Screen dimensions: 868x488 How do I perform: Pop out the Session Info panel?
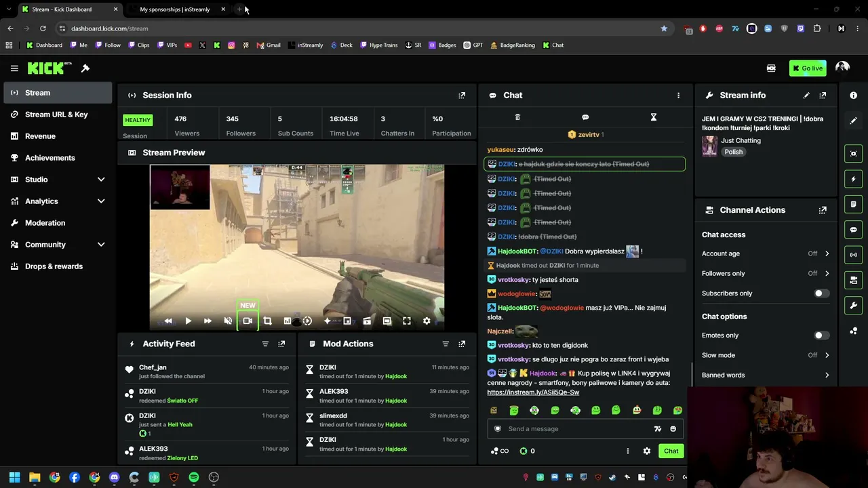coord(462,96)
